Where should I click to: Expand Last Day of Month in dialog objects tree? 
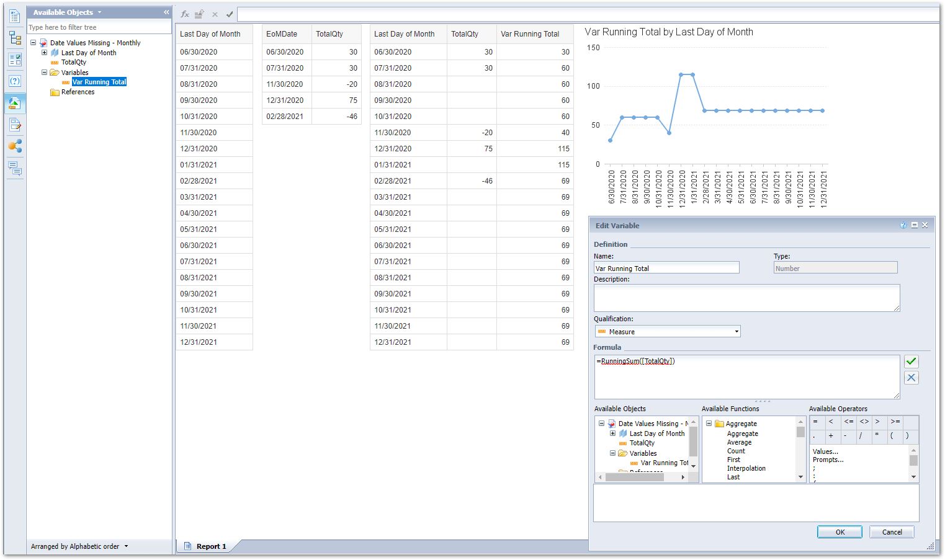click(613, 433)
